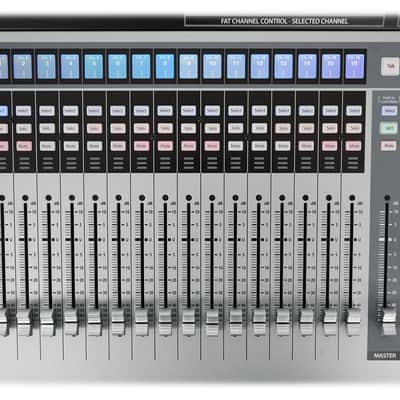Select channel 15 with its Select button

click(x=330, y=111)
